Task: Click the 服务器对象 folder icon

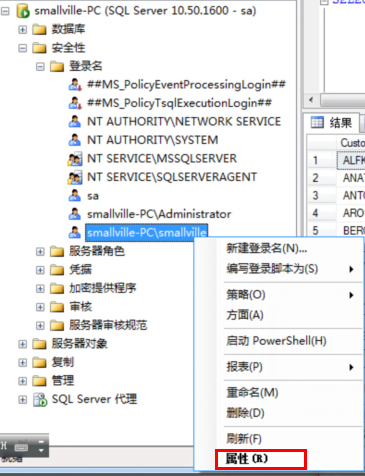Action: tap(39, 344)
